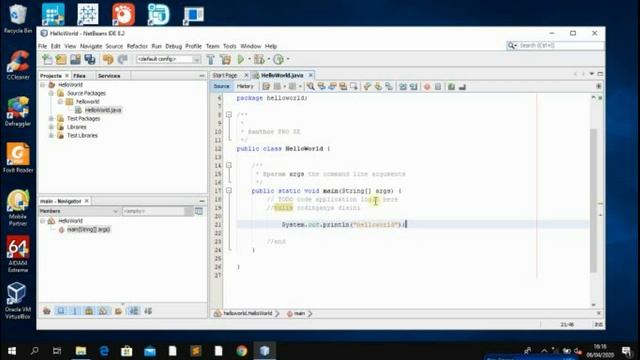Click the Comment editor toolbar icon
This screenshot has height=360, width=640.
pos(451,87)
